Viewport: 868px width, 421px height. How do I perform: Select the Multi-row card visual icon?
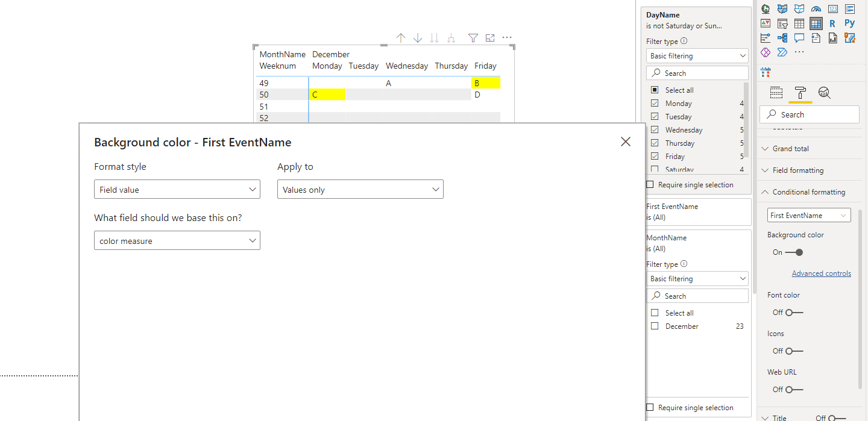pyautogui.click(x=850, y=8)
